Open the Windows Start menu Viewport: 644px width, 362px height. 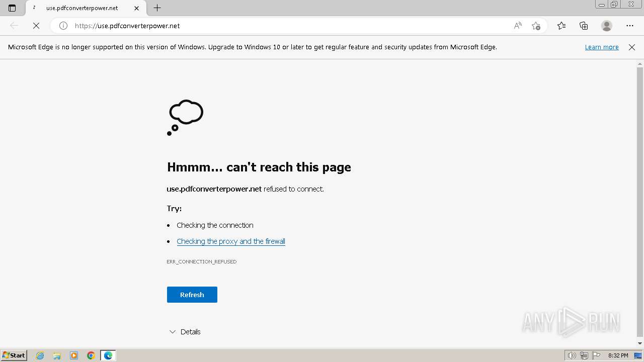[x=14, y=355]
